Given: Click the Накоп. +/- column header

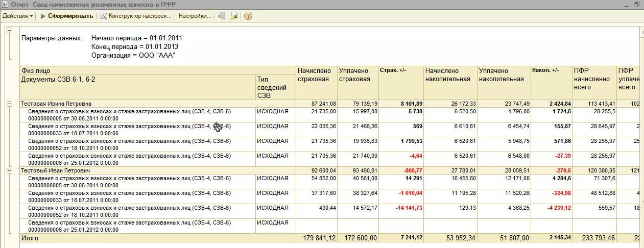Looking at the screenshot, I should (552, 83).
